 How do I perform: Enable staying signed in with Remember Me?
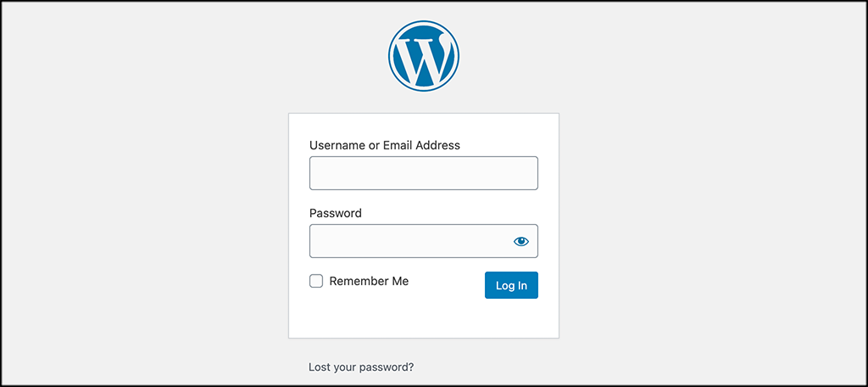pyautogui.click(x=316, y=281)
